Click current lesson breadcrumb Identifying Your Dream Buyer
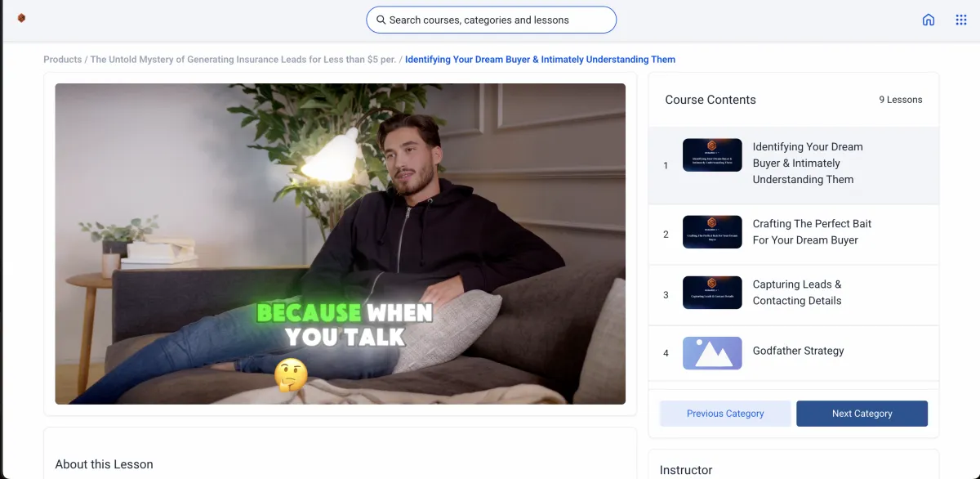 coord(540,60)
